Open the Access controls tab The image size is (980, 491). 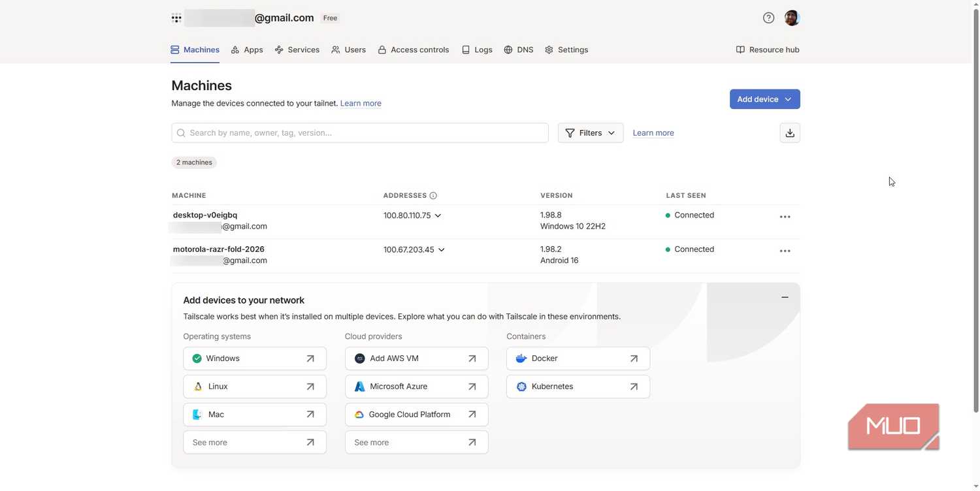pos(414,50)
